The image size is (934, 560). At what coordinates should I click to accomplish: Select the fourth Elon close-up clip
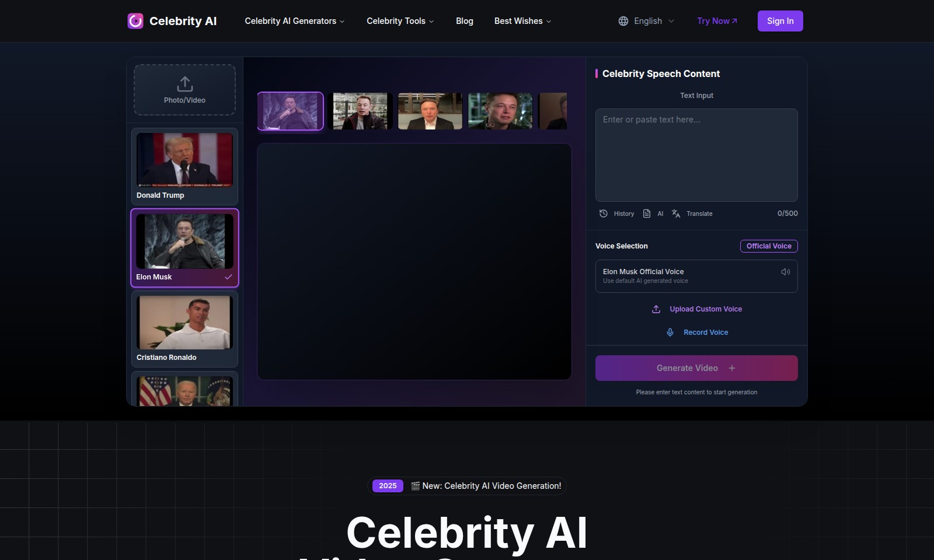coord(500,111)
